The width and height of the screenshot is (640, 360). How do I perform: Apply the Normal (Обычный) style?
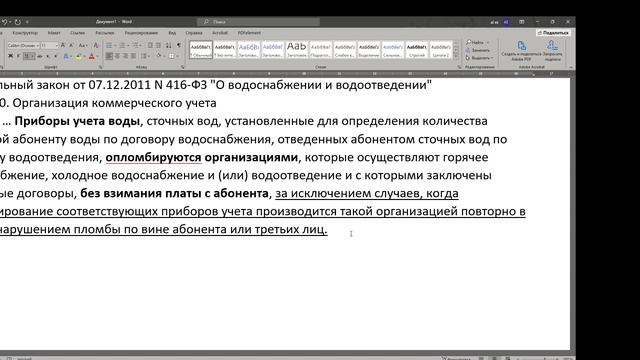[x=201, y=50]
